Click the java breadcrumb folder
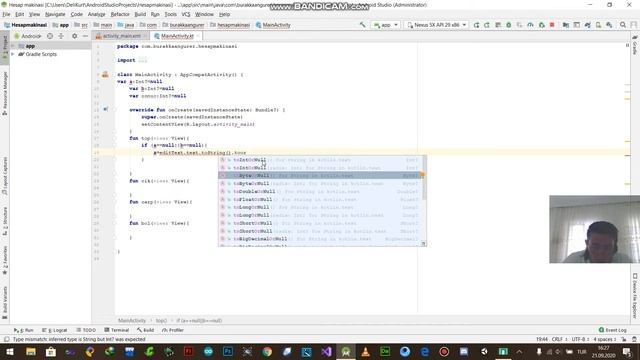The height and width of the screenshot is (360, 640). coord(126,25)
